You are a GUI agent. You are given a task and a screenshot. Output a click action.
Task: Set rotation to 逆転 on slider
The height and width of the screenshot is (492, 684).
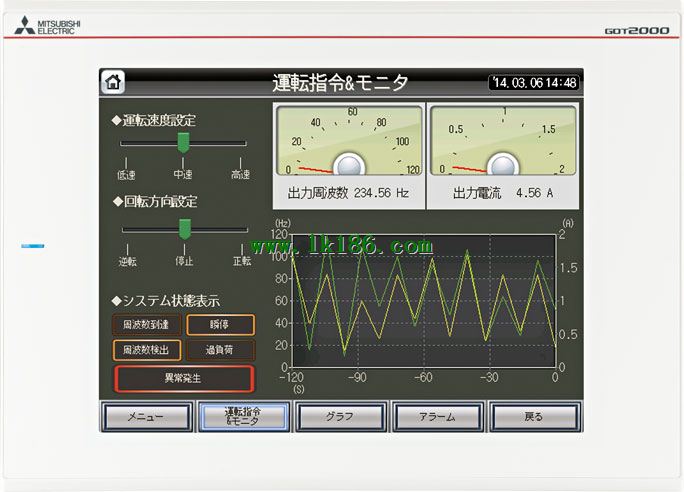[125, 230]
